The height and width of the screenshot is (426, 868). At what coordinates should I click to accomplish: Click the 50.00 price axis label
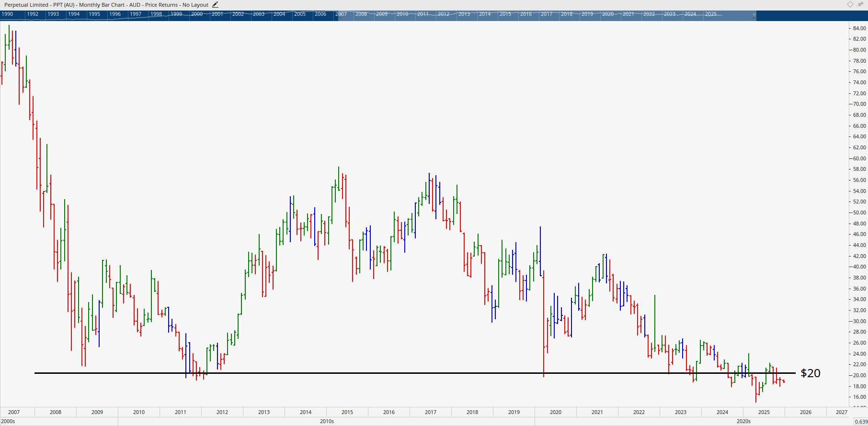859,213
